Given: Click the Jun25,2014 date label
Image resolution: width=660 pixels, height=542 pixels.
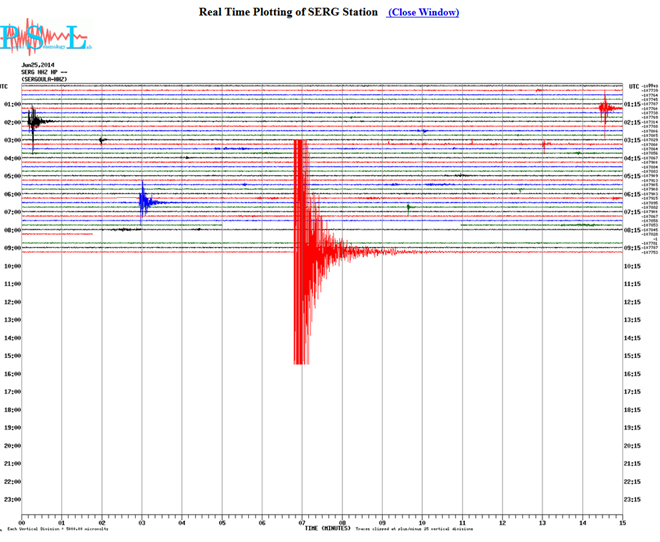Looking at the screenshot, I should pyautogui.click(x=40, y=66).
